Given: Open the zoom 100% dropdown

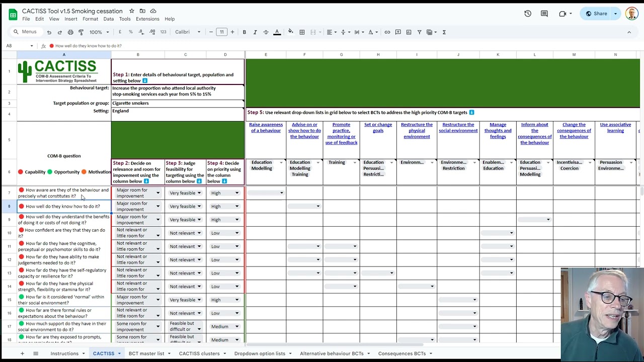Looking at the screenshot, I should pos(99,32).
